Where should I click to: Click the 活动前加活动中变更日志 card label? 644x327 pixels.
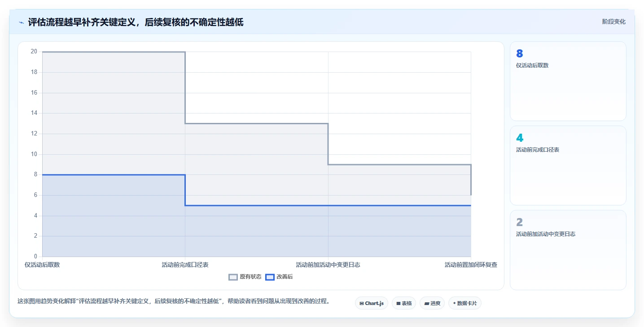(546, 234)
